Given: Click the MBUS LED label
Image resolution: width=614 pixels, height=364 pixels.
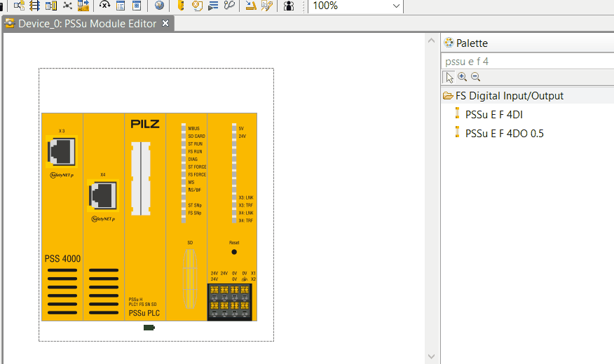Looking at the screenshot, I should click(x=194, y=129).
